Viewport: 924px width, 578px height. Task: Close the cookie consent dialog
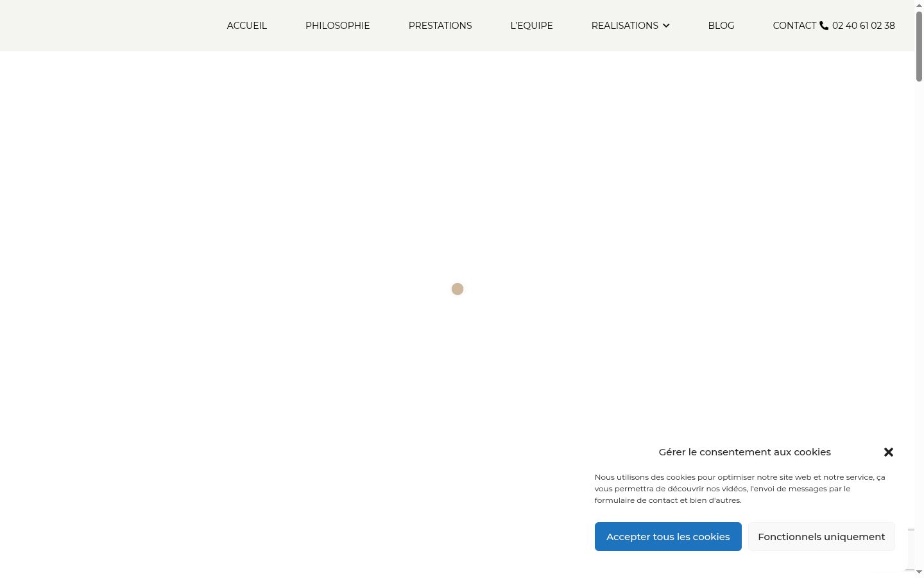tap(889, 452)
